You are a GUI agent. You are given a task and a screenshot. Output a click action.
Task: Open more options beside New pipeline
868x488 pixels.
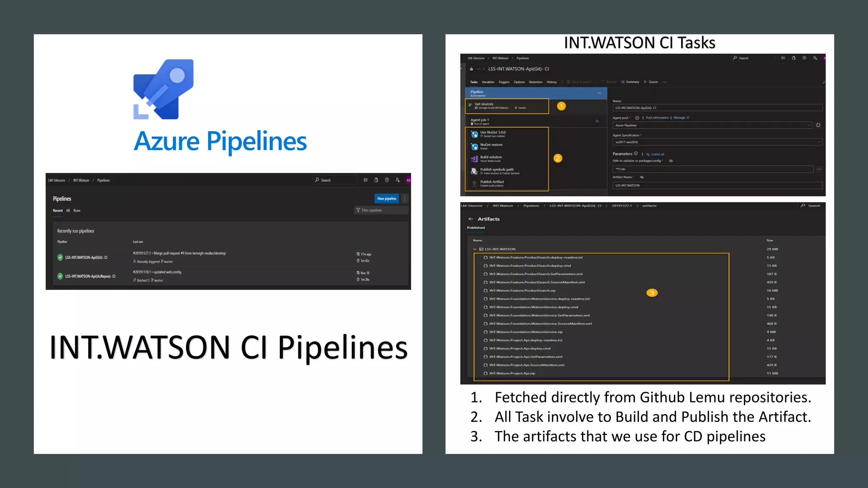405,199
